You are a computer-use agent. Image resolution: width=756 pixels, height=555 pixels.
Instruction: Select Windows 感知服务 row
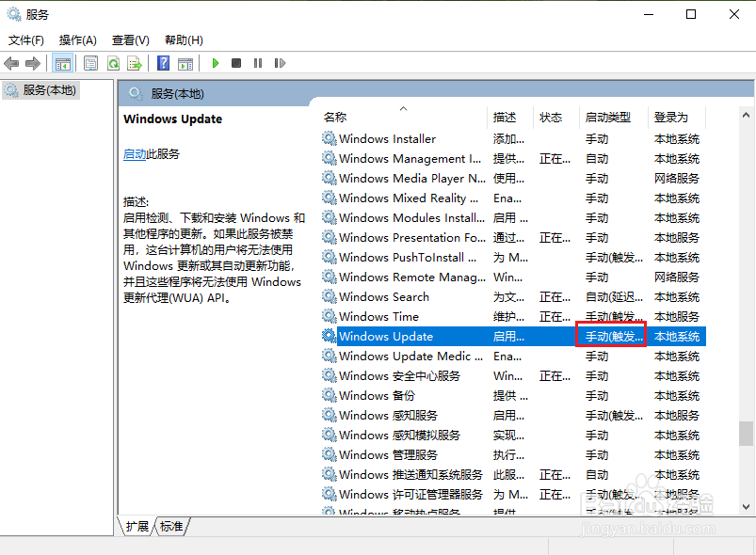click(x=513, y=415)
